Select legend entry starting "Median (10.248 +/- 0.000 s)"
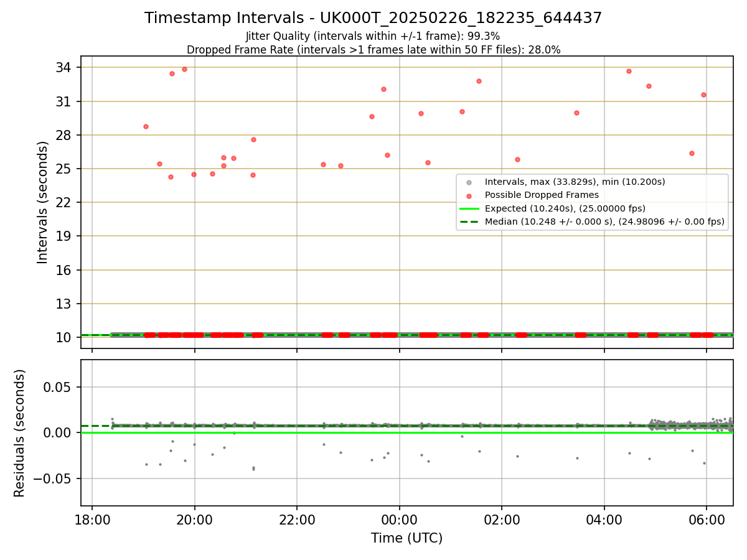 [x=604, y=222]
